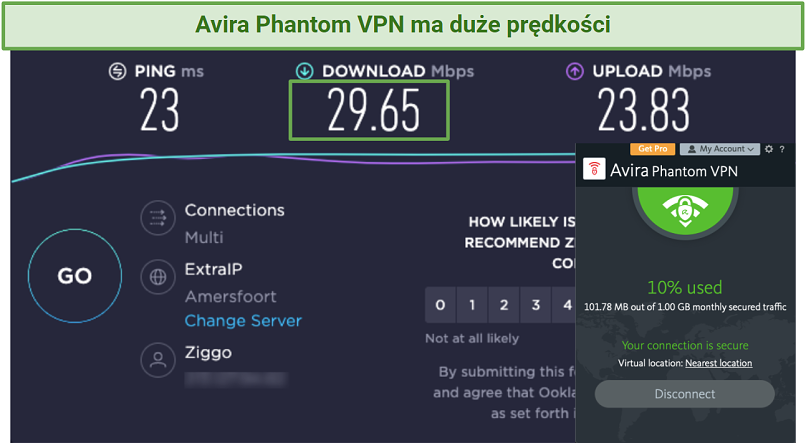Click the ExtraIP server globe icon
Viewport: 806px width, 443px height.
pyautogui.click(x=158, y=277)
